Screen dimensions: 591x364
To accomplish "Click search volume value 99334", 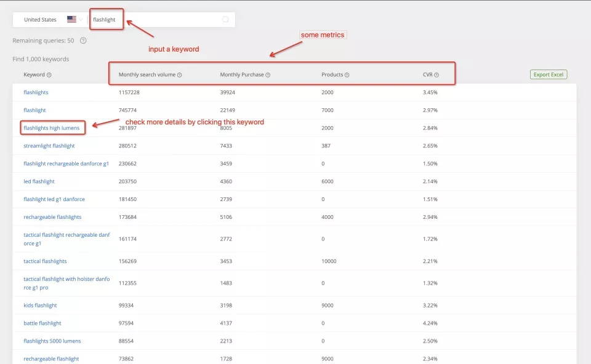I will point(126,305).
